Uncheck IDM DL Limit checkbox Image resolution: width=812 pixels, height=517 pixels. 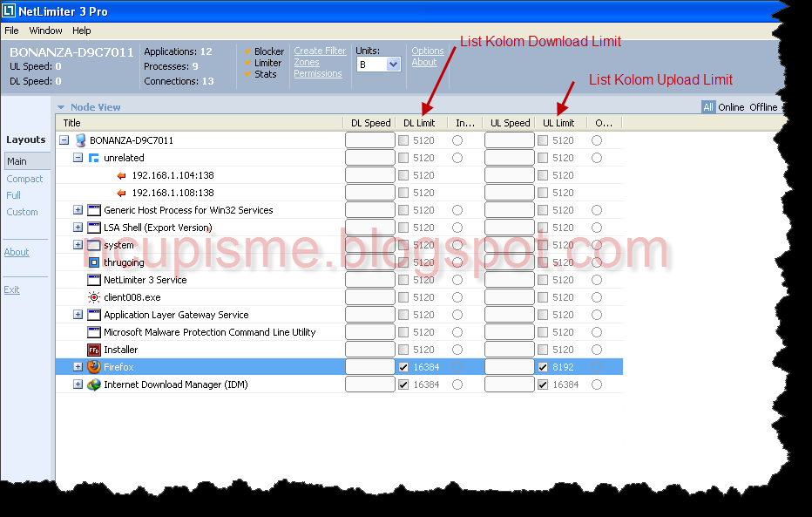click(403, 384)
